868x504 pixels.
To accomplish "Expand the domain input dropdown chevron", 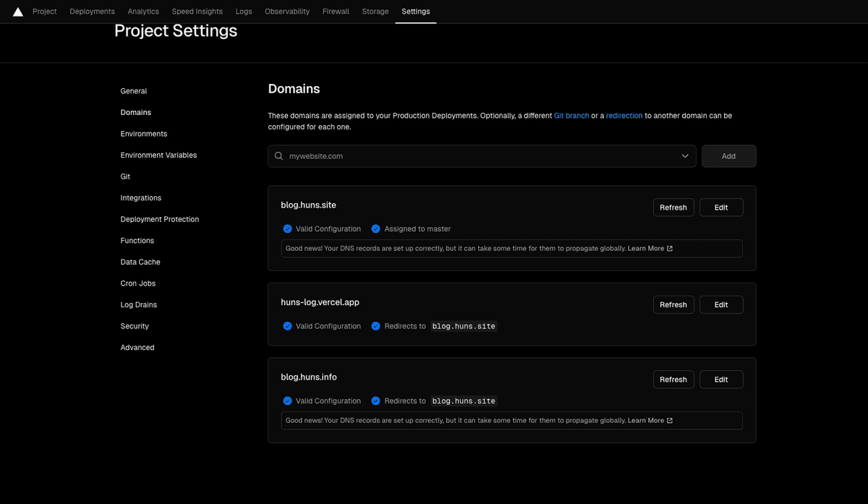I will tap(685, 156).
